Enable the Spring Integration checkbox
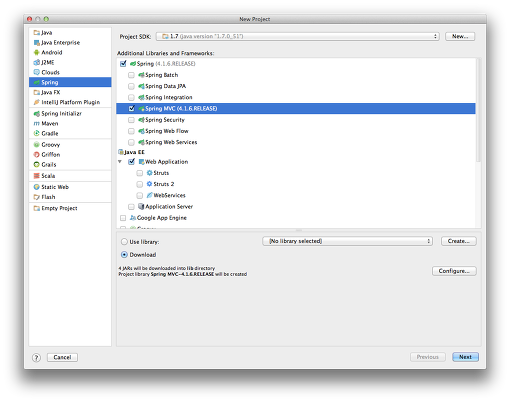 point(131,97)
